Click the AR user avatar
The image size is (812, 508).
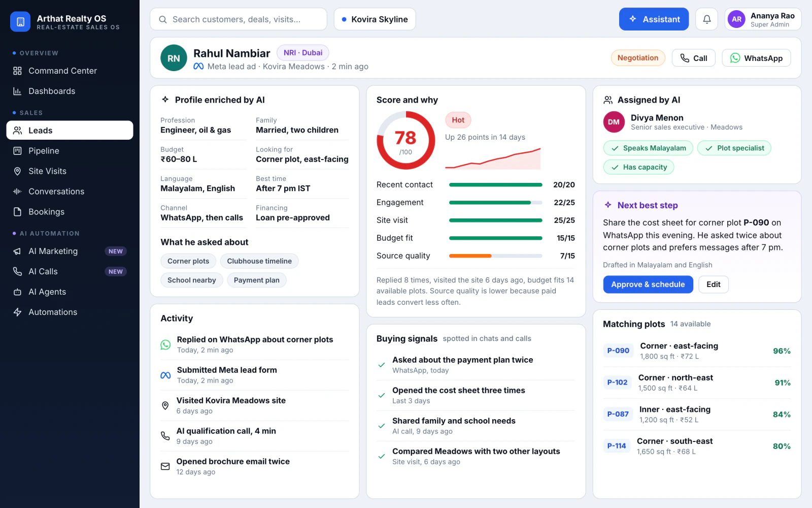(x=736, y=19)
